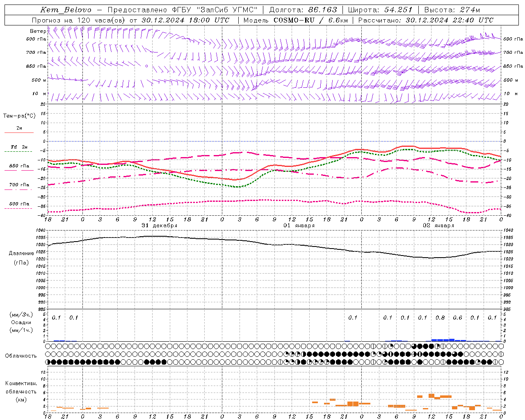This screenshot has height=420, width=525.
Task: Select the 'Модель COSMO-RU / 6.6км' text
Action: (296, 20)
